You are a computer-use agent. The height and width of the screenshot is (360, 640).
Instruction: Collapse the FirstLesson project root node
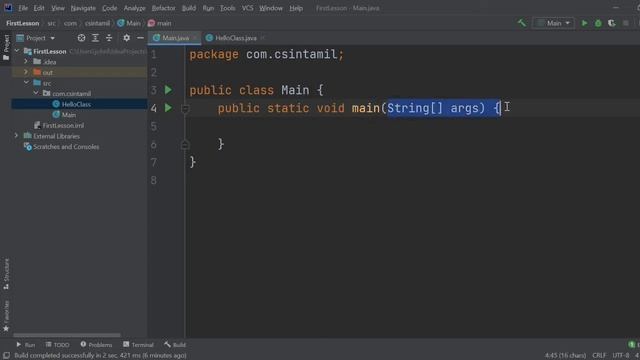pos(17,51)
